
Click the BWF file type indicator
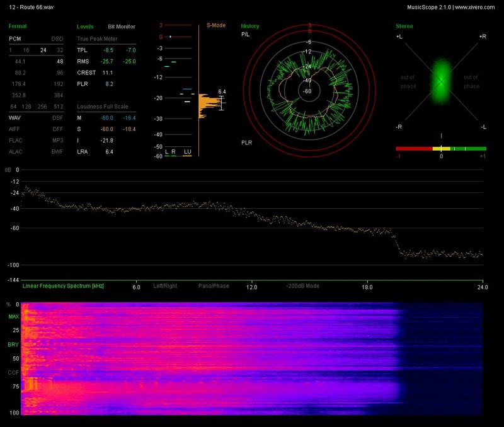pos(57,151)
